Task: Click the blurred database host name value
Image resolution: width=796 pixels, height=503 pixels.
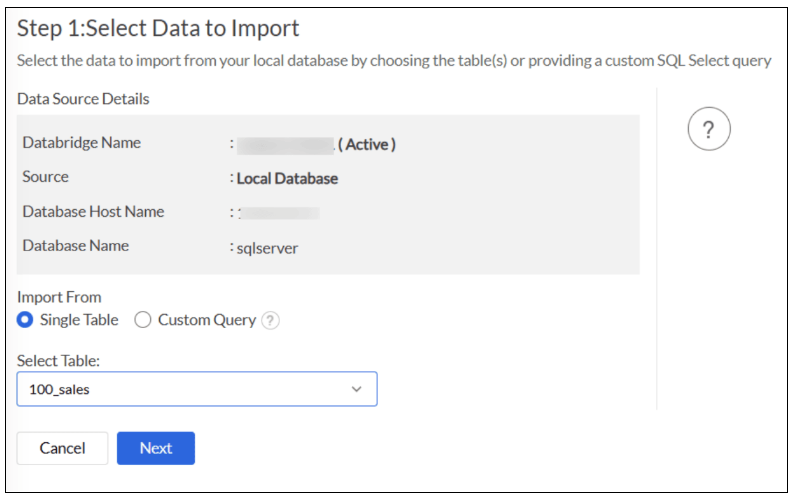Action: pos(279,213)
